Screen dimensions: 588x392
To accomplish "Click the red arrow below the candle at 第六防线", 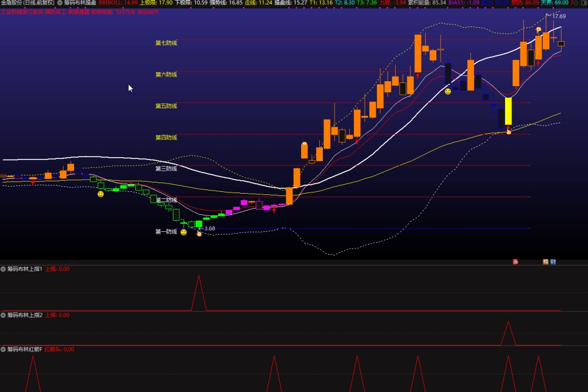I will click(417, 76).
